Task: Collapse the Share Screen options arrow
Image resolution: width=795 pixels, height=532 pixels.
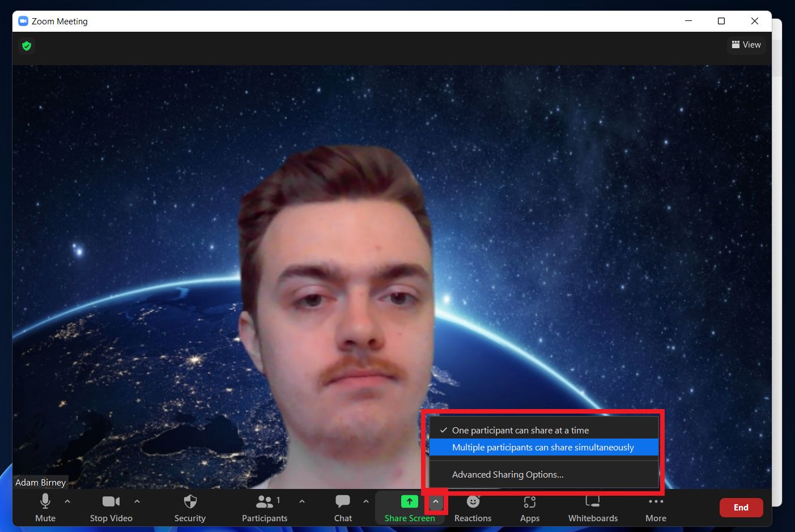Action: [x=436, y=502]
